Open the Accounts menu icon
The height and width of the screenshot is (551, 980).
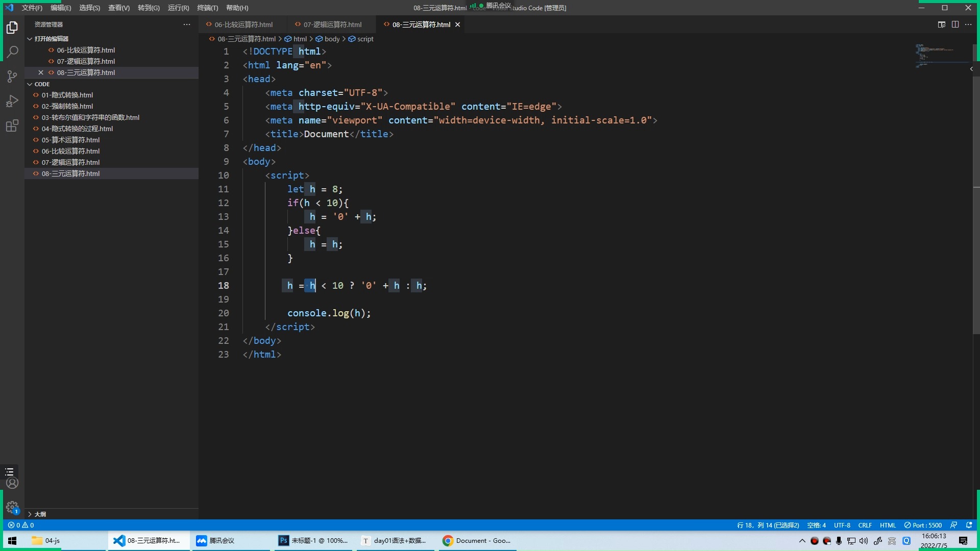[x=12, y=483]
